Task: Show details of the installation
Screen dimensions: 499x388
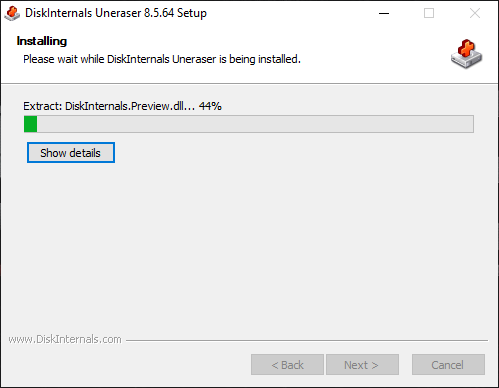Action: (x=71, y=153)
